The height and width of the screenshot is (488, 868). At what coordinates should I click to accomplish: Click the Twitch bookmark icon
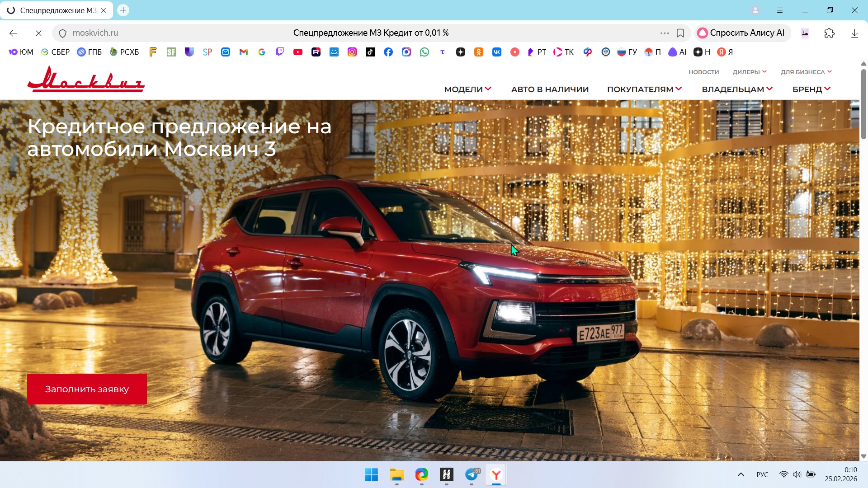pyautogui.click(x=280, y=52)
